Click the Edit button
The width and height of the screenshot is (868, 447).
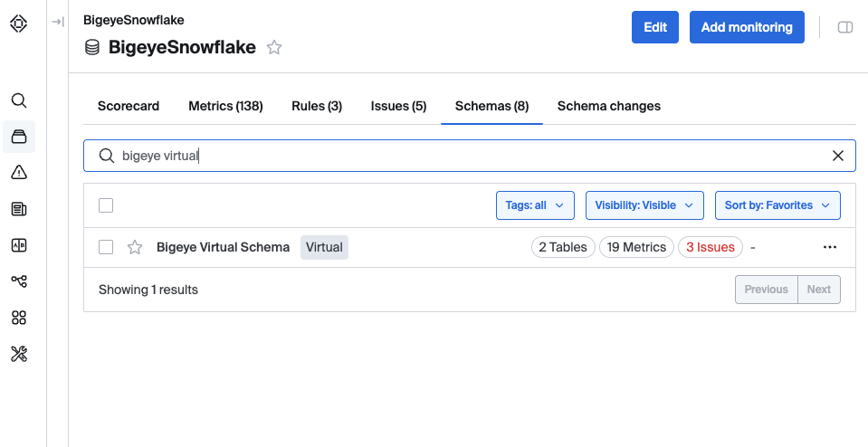pyautogui.click(x=655, y=27)
